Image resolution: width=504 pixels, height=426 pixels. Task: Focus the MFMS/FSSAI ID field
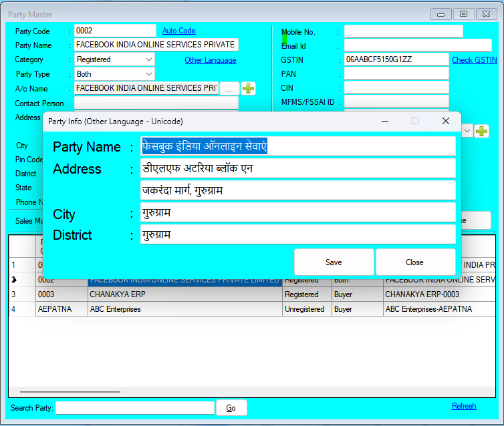[396, 101]
